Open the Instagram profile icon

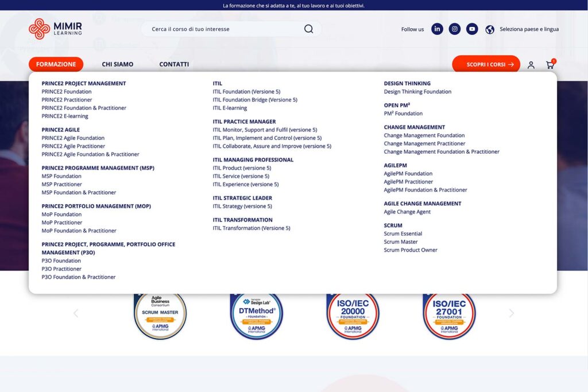coord(455,29)
